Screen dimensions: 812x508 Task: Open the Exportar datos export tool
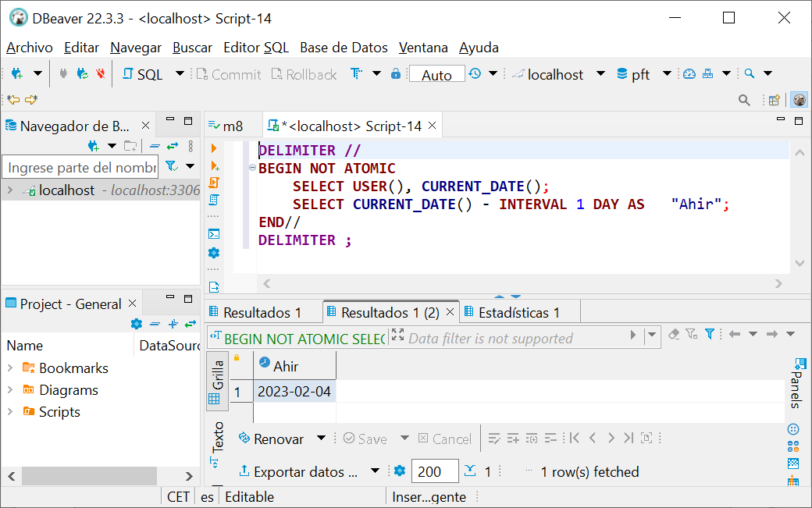click(x=298, y=471)
